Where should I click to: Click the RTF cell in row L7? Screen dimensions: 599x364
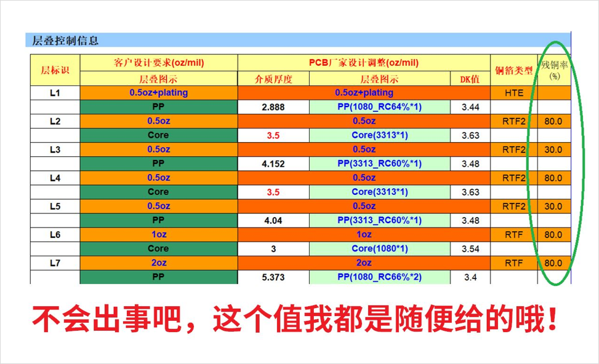pyautogui.click(x=514, y=263)
